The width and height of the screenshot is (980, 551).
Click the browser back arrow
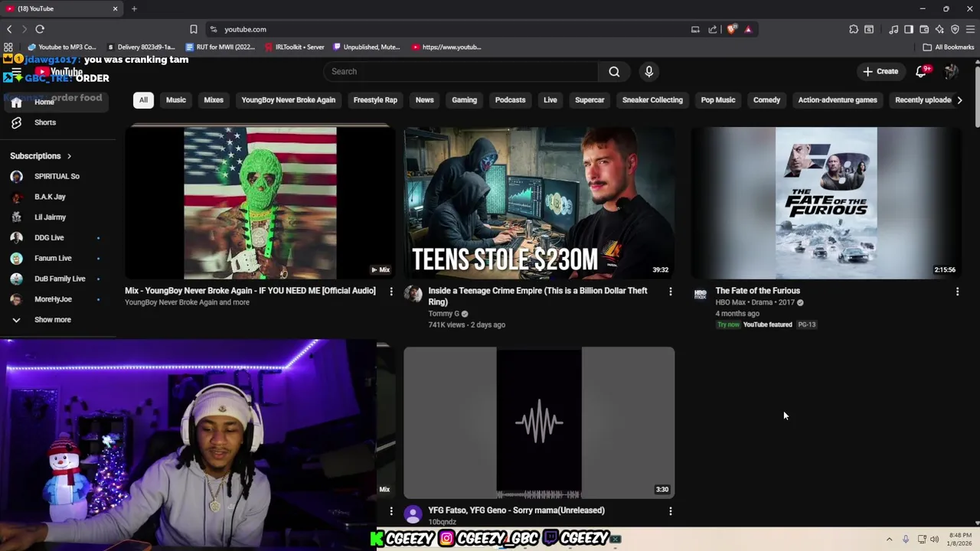[x=9, y=29]
